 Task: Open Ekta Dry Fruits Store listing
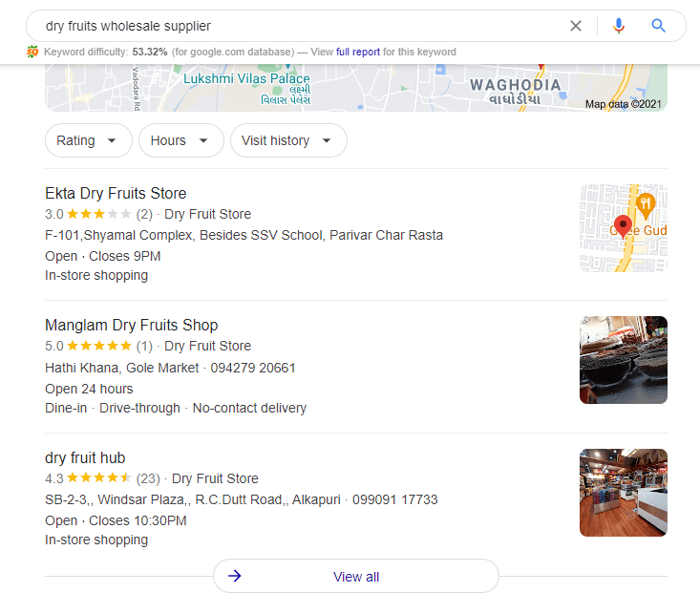(116, 193)
